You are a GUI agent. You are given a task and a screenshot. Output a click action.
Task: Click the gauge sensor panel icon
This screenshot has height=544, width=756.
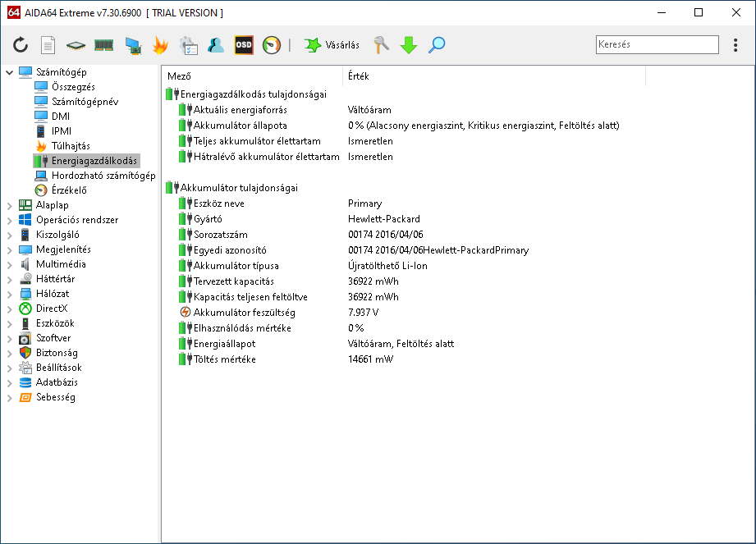point(272,45)
